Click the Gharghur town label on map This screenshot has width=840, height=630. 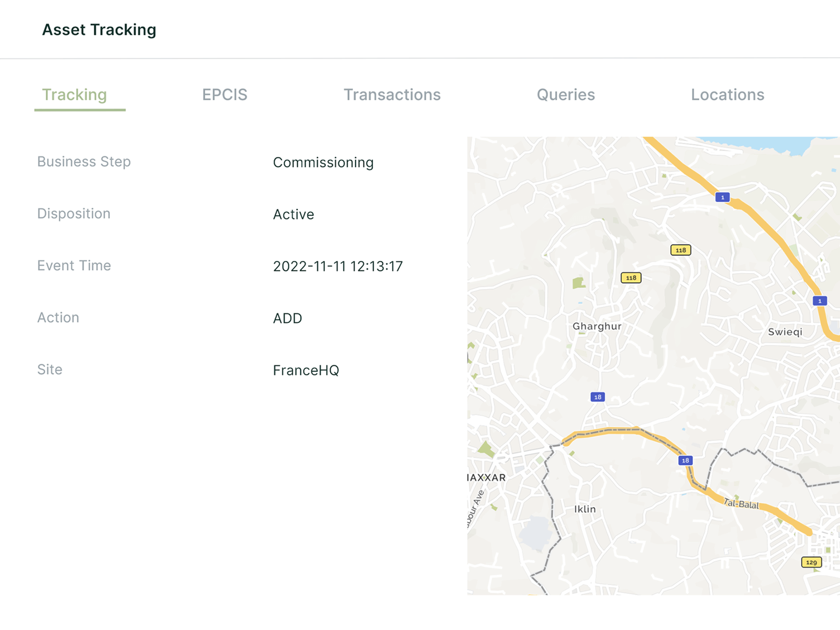tap(597, 326)
